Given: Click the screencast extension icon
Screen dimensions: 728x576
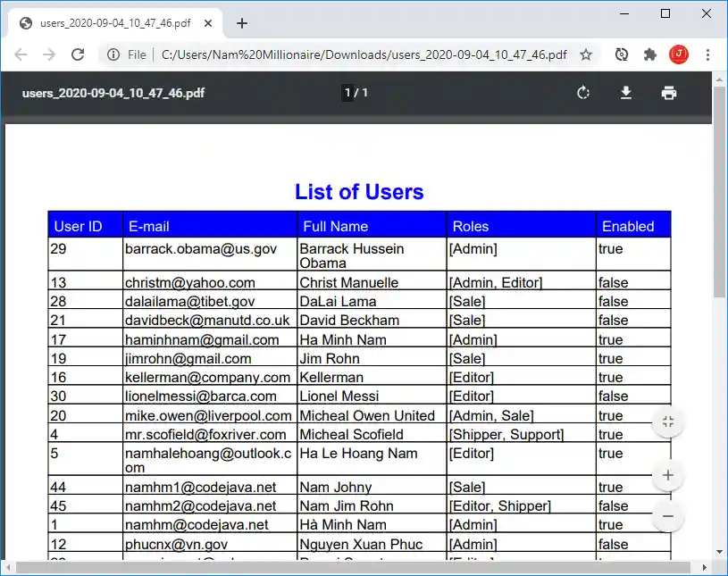Looking at the screenshot, I should pos(621,54).
